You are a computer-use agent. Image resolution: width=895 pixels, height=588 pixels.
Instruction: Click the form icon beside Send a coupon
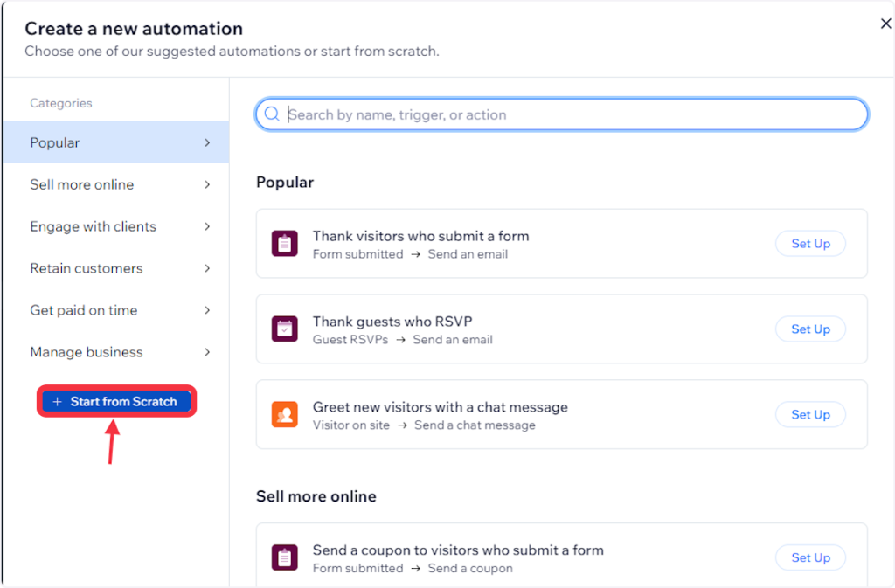[x=284, y=558]
